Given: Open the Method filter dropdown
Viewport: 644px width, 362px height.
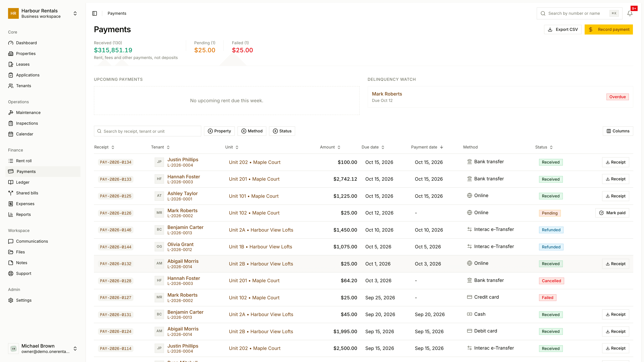Looking at the screenshot, I should click(252, 131).
